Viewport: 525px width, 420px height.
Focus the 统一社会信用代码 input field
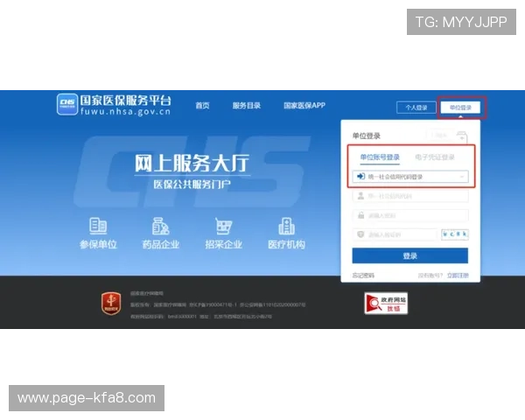[410, 196]
